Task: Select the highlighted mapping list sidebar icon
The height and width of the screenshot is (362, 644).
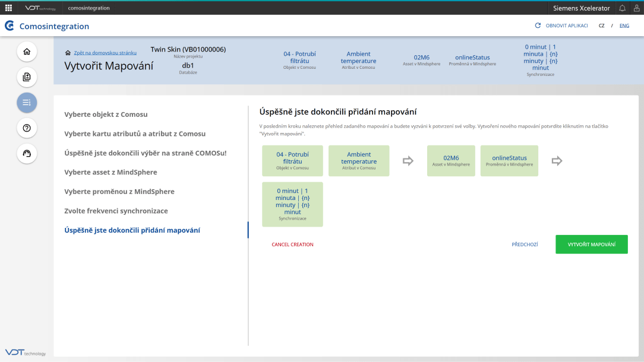Action: coord(27,103)
